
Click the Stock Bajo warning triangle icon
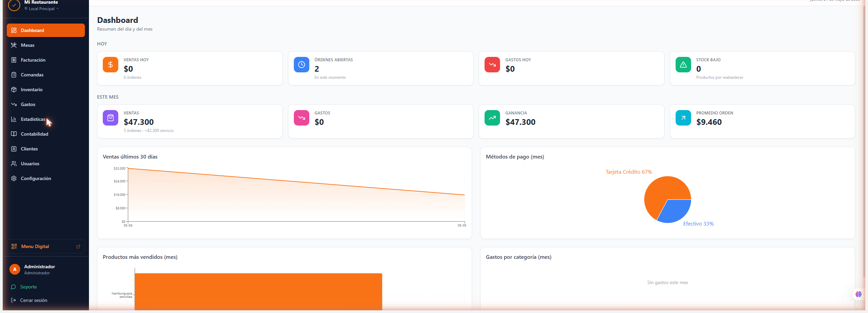[x=683, y=65]
